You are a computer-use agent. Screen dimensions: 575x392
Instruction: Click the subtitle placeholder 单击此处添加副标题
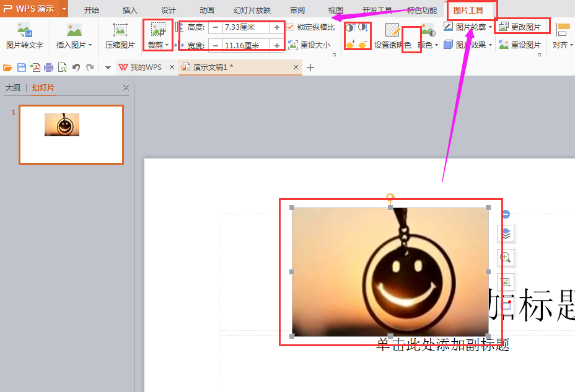(x=443, y=344)
